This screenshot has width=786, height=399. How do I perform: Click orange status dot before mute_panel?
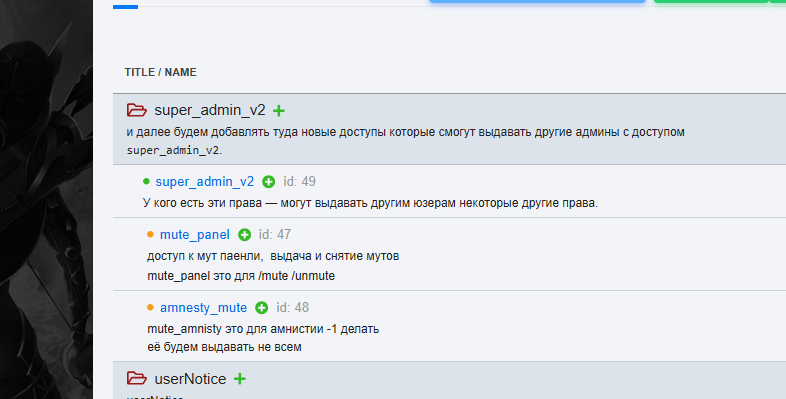[150, 234]
